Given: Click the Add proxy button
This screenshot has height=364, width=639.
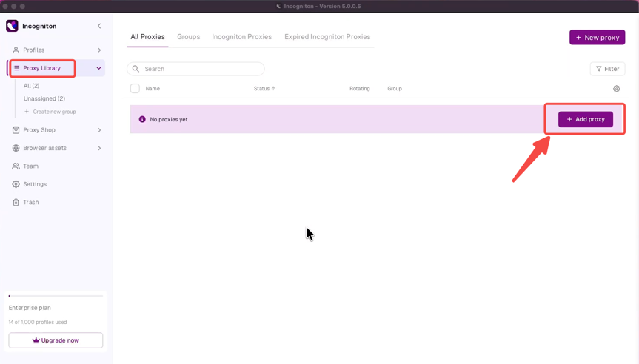Looking at the screenshot, I should [x=585, y=119].
